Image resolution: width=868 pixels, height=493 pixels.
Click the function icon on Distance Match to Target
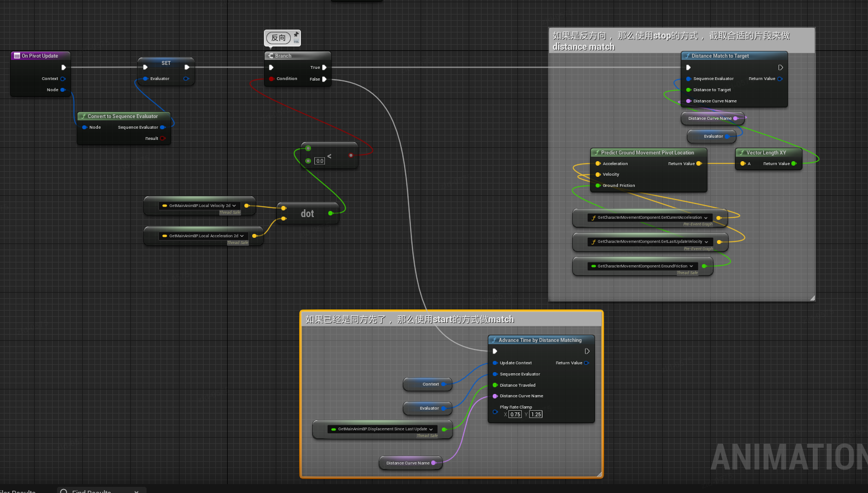[687, 56]
